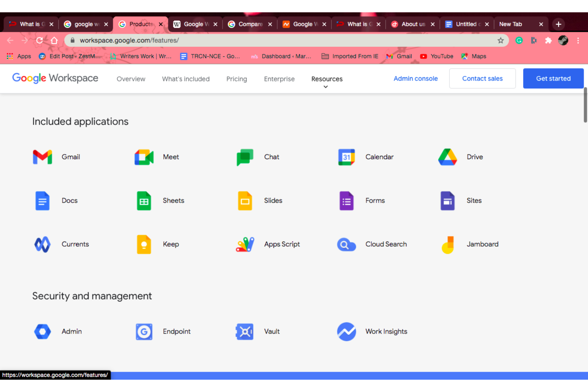Screen dimensions: 588x392
Task: Click the Get started button
Action: (x=553, y=78)
